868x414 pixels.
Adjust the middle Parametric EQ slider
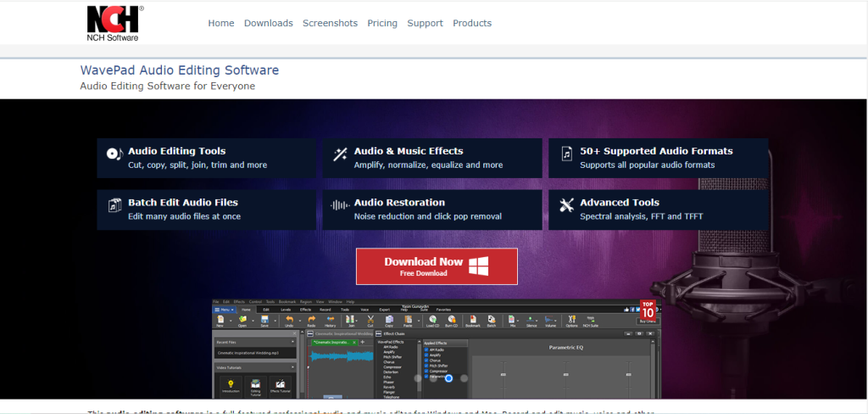(565, 375)
